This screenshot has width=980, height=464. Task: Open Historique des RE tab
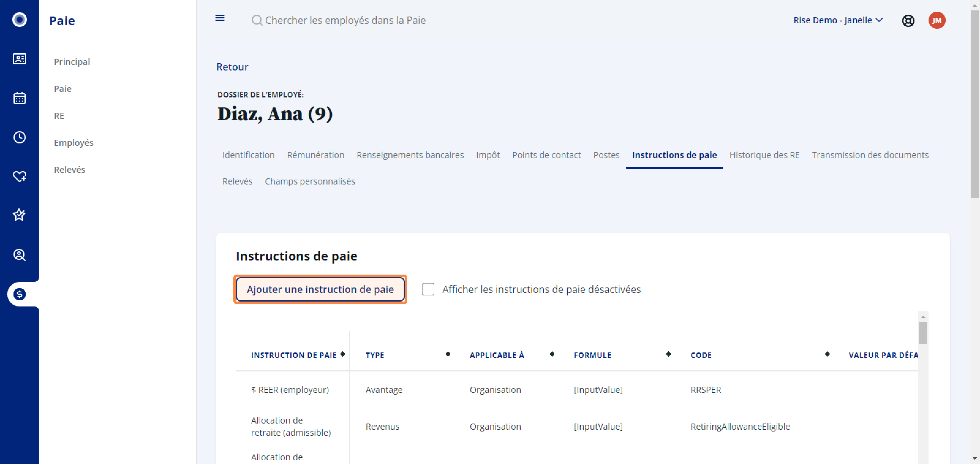764,155
